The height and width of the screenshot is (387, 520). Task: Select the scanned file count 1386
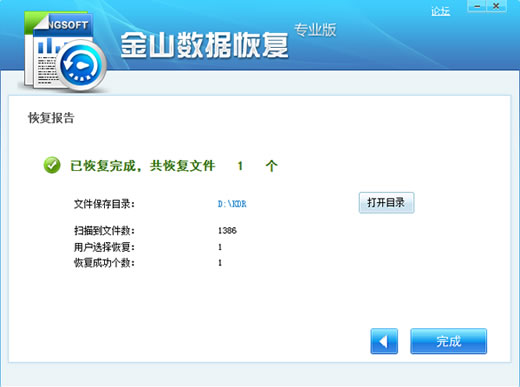[227, 230]
